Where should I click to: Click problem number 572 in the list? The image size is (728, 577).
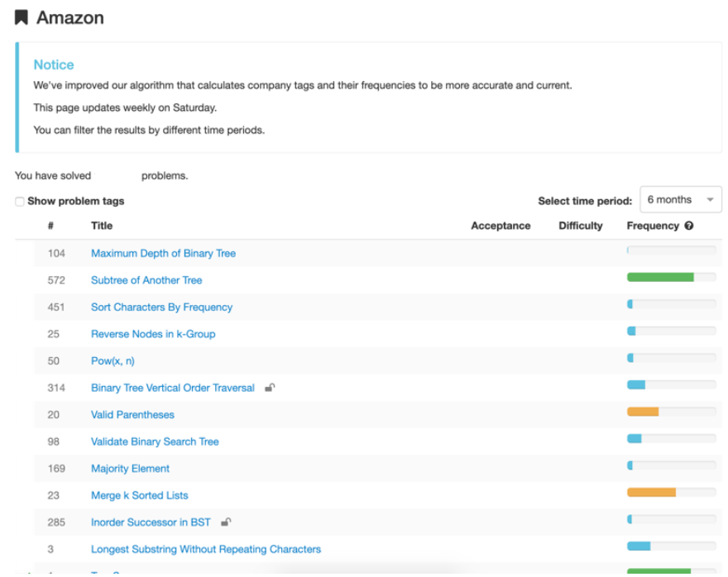pyautogui.click(x=56, y=280)
